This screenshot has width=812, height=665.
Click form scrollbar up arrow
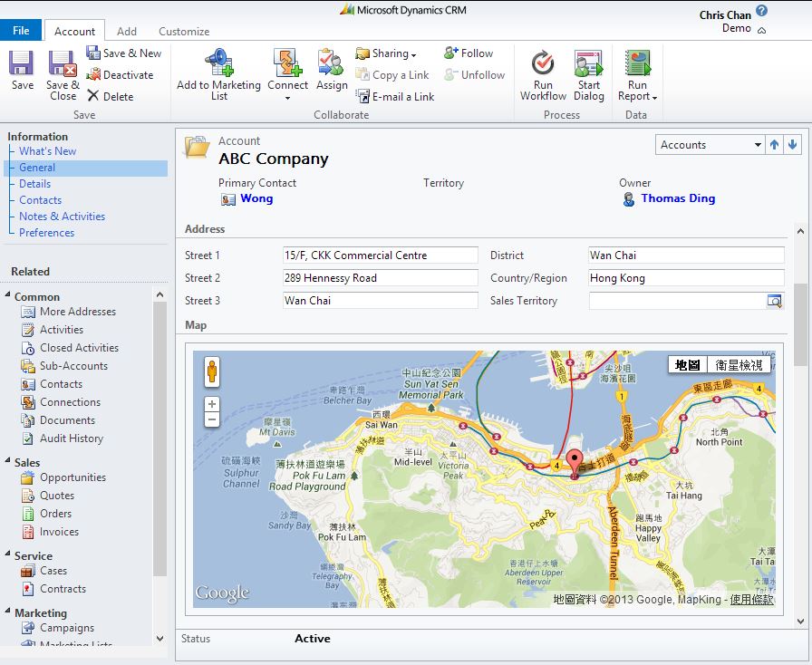pyautogui.click(x=800, y=231)
